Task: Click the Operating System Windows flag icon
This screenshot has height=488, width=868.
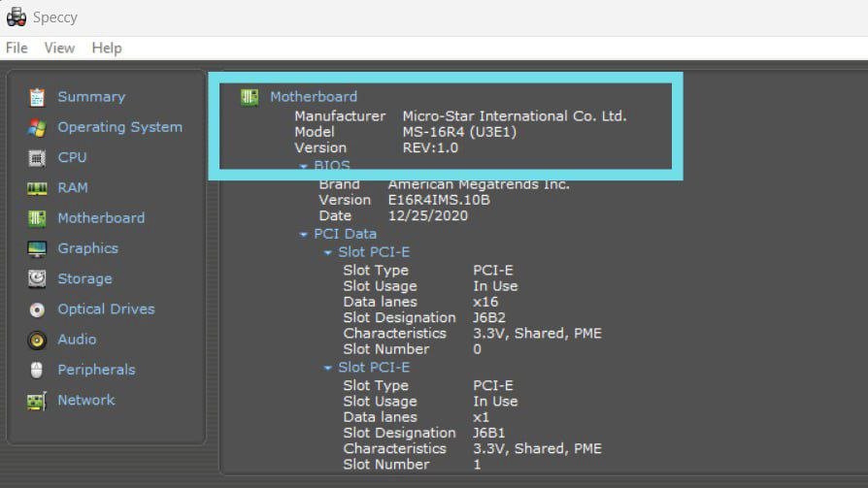Action: click(x=37, y=128)
